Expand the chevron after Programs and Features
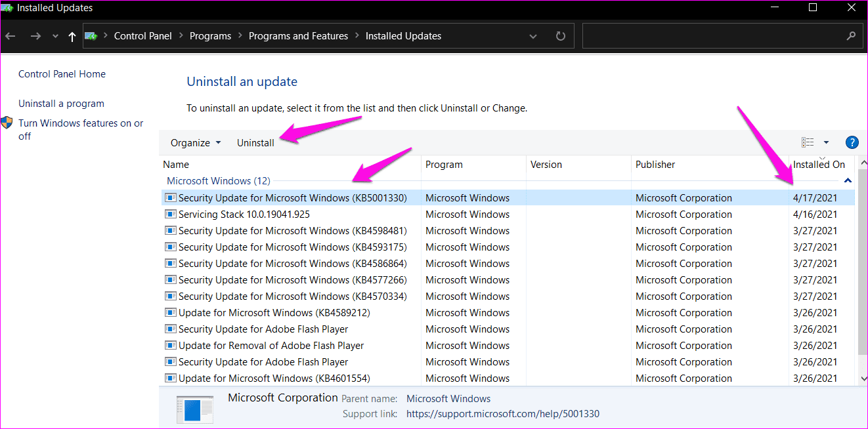868x429 pixels. click(357, 36)
